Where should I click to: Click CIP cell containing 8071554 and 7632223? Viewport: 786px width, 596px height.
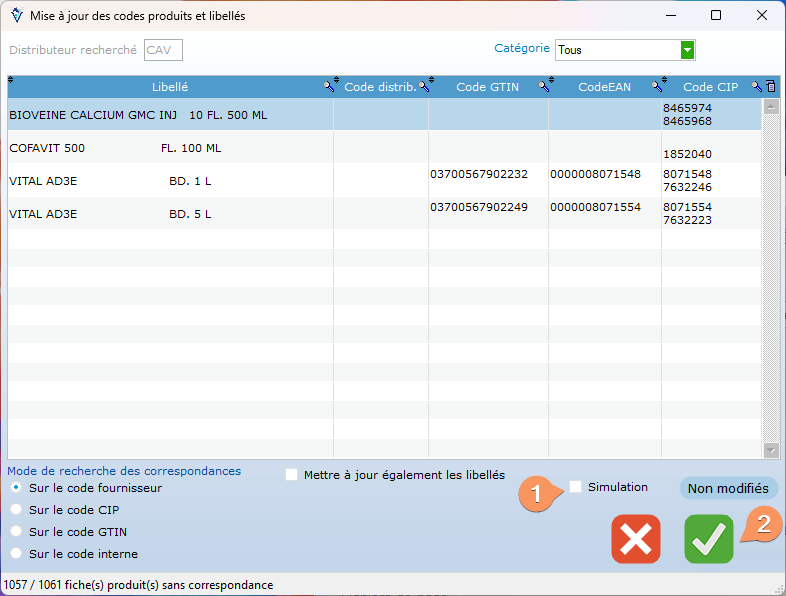(x=712, y=214)
